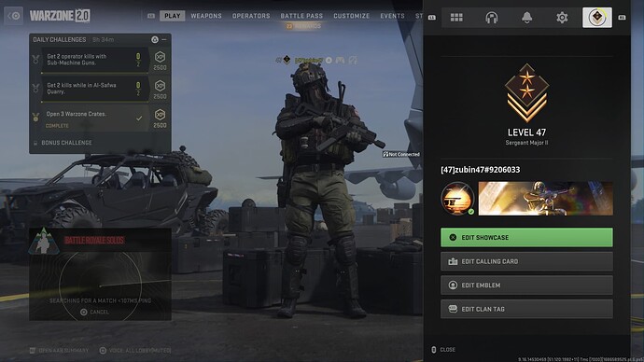
Task: Open AAR Summary
Action: [x=59, y=351]
